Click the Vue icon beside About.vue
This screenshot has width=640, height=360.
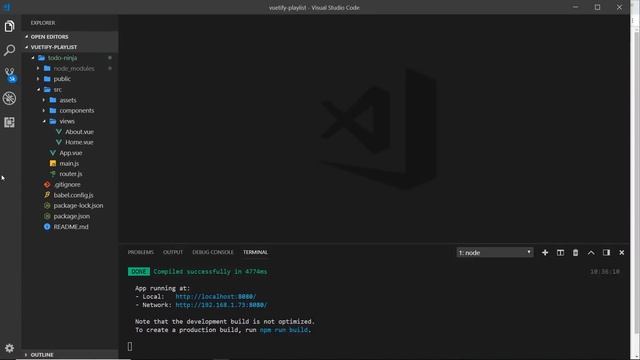click(x=59, y=132)
